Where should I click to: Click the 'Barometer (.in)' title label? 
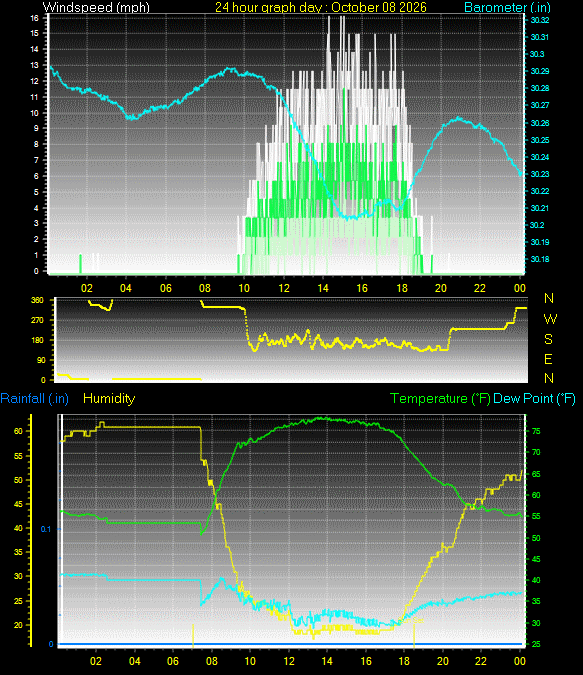point(507,7)
